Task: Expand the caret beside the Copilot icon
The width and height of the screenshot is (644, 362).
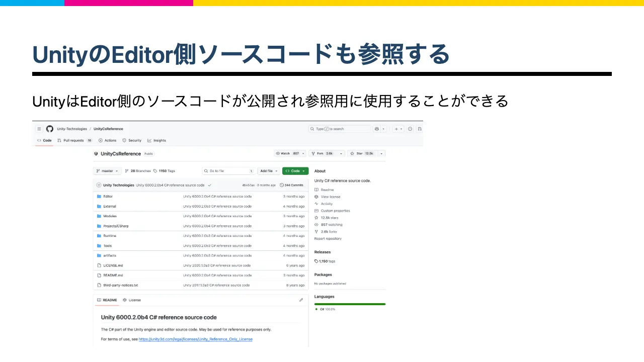Action: 383,129
